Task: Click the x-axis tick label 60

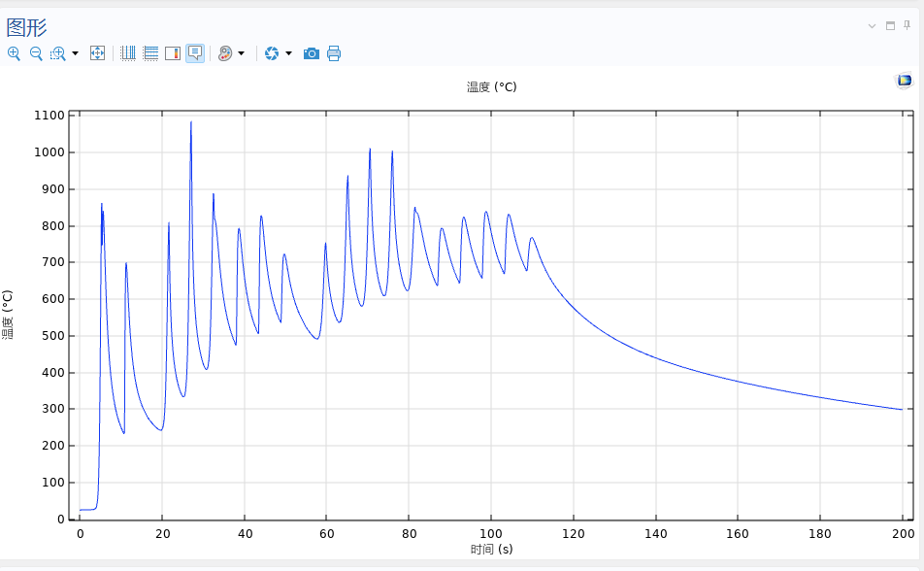Action: 326,534
